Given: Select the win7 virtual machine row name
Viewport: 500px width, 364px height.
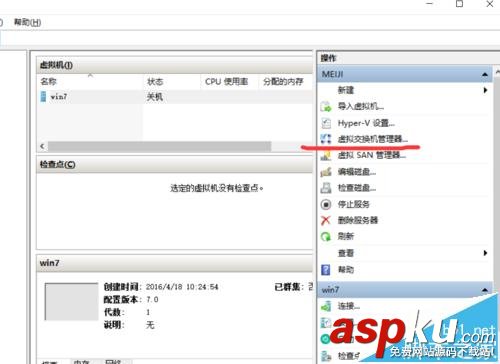Looking at the screenshot, I should (59, 97).
